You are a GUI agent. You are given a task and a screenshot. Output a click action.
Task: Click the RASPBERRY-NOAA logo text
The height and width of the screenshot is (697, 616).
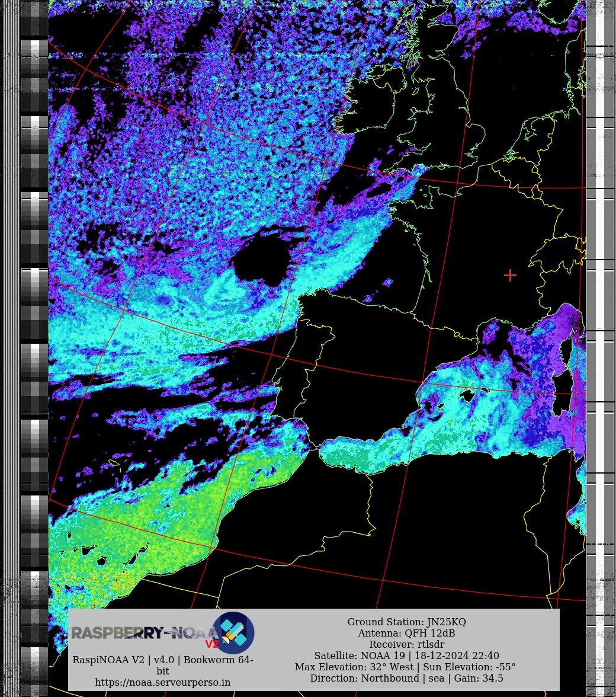pos(142,633)
